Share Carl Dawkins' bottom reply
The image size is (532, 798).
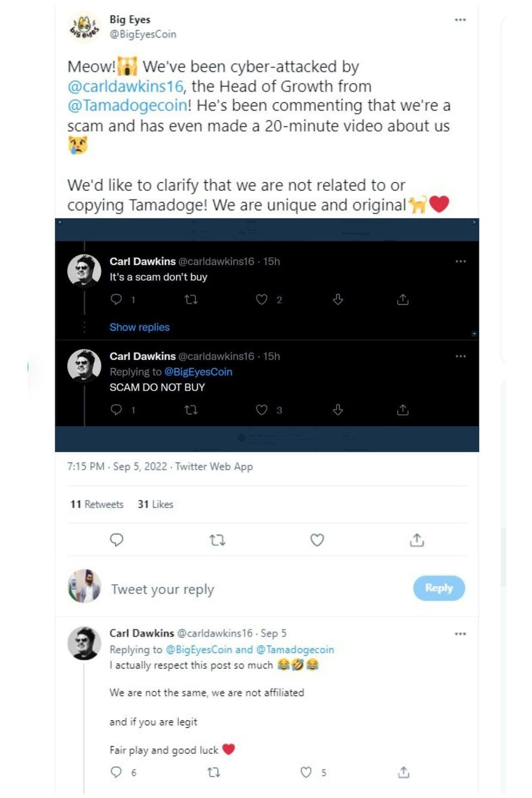coord(403,772)
